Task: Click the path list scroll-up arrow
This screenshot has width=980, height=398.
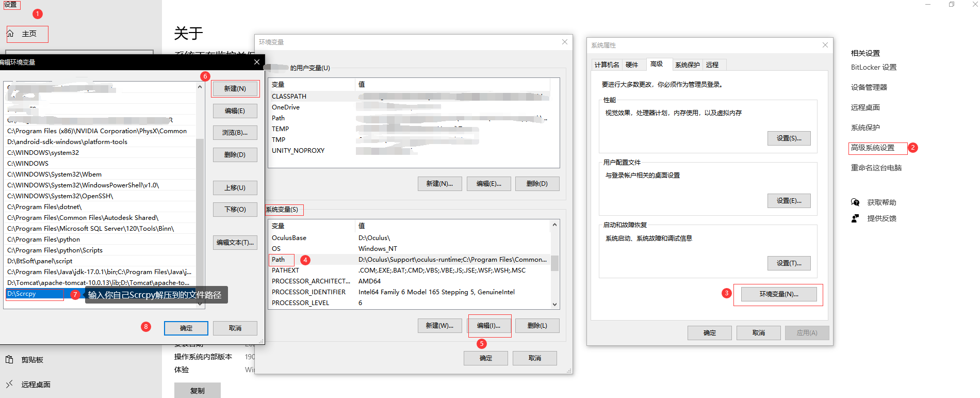Action: (x=200, y=87)
